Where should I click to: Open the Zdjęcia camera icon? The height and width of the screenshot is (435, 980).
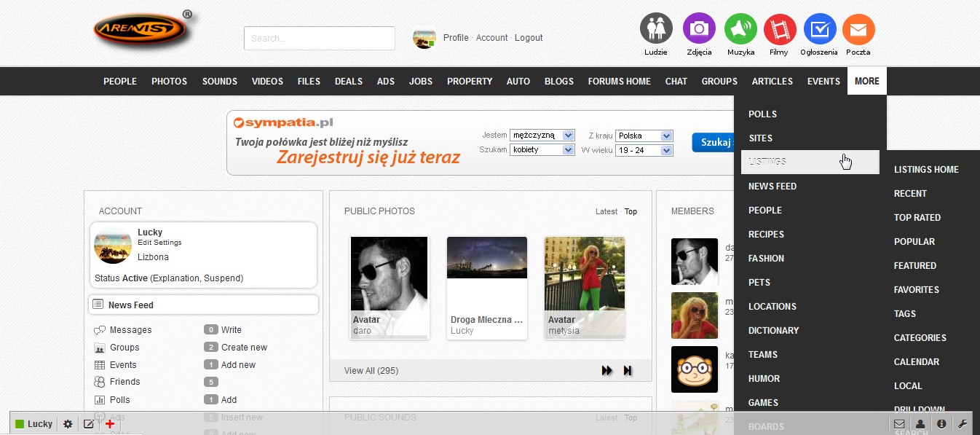click(699, 29)
